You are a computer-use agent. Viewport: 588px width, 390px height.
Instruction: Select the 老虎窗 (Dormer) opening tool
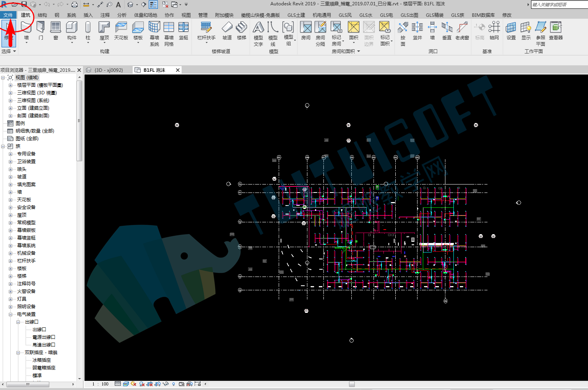pos(462,31)
